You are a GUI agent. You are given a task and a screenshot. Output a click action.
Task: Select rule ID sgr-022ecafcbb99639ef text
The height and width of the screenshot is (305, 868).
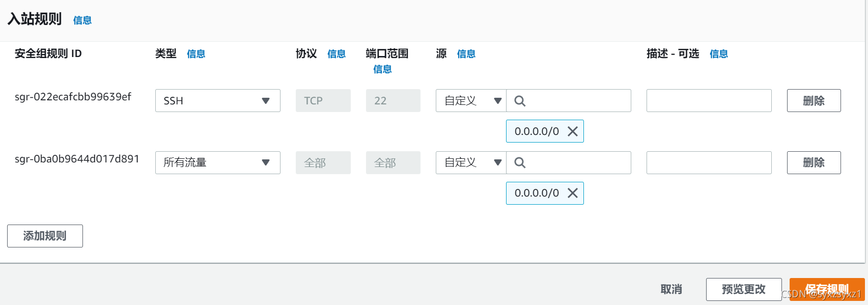coord(73,97)
